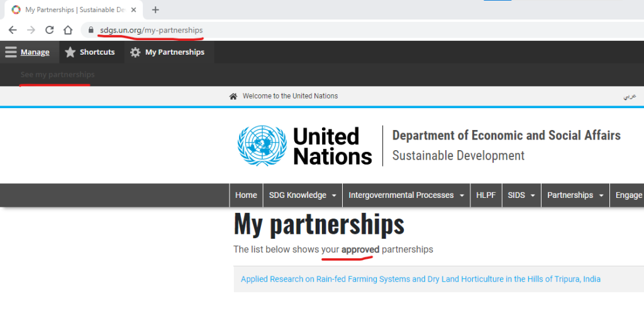Click Sustainable Development subtitle text
Viewport: 644px width, 321px height.
point(458,156)
